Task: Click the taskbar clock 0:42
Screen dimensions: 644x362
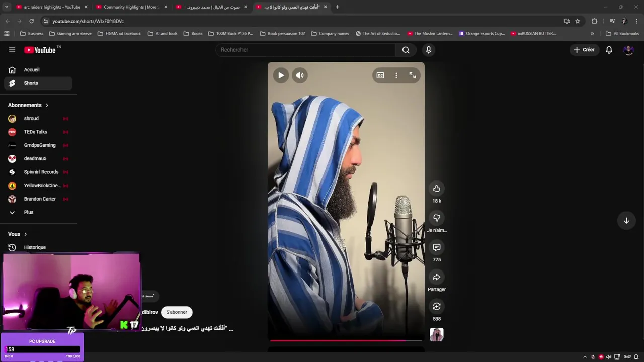Action: click(627, 357)
